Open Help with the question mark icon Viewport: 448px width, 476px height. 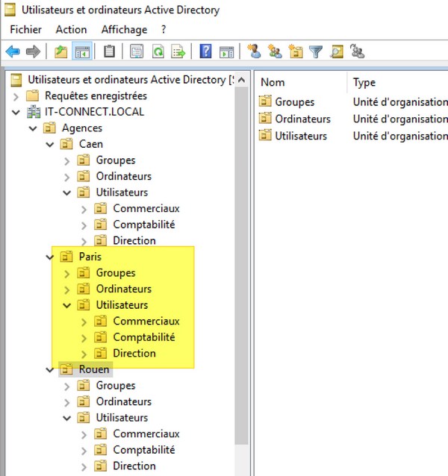point(206,51)
